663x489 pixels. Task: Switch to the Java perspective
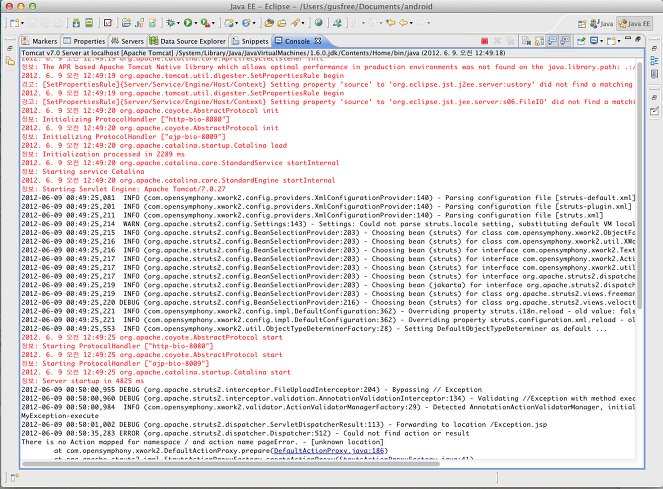click(602, 24)
